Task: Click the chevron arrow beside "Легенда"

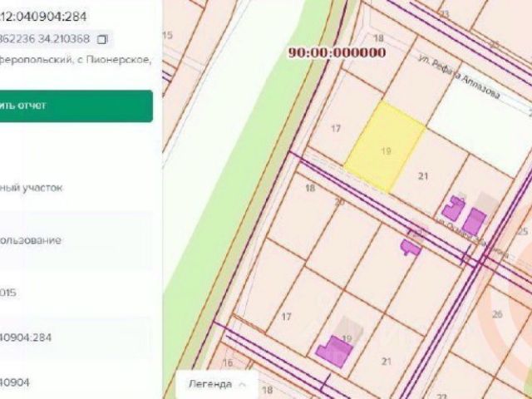Action: (x=242, y=384)
